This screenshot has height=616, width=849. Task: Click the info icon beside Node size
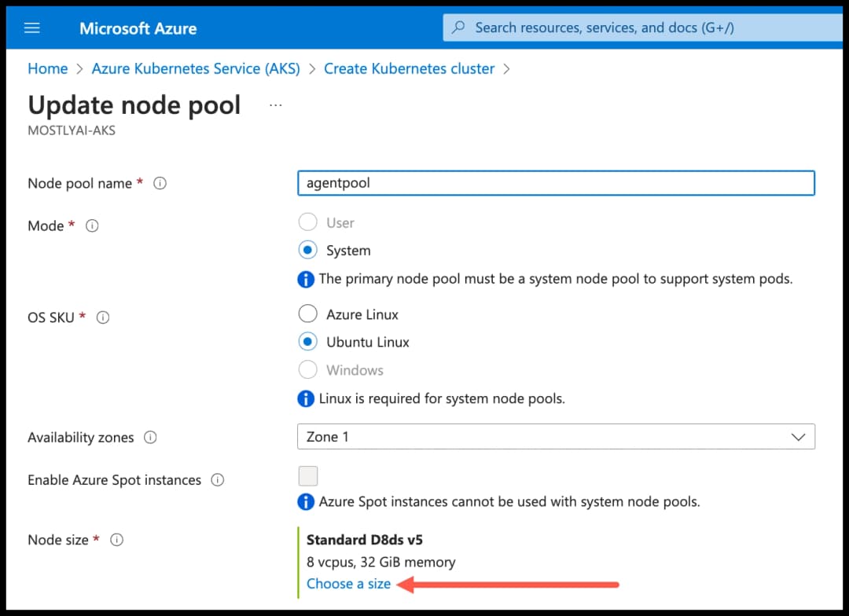pos(116,540)
